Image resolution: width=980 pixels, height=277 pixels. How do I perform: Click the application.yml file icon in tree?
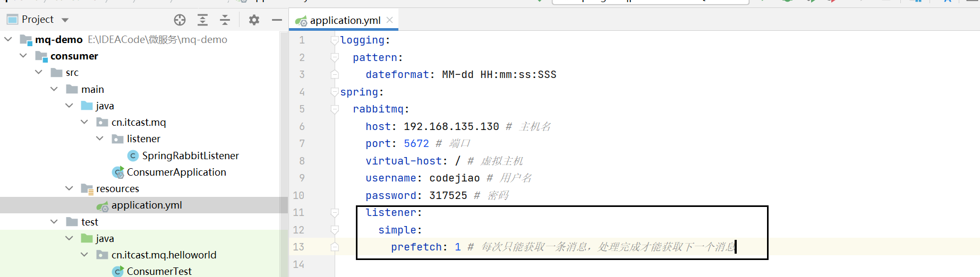[x=103, y=205]
